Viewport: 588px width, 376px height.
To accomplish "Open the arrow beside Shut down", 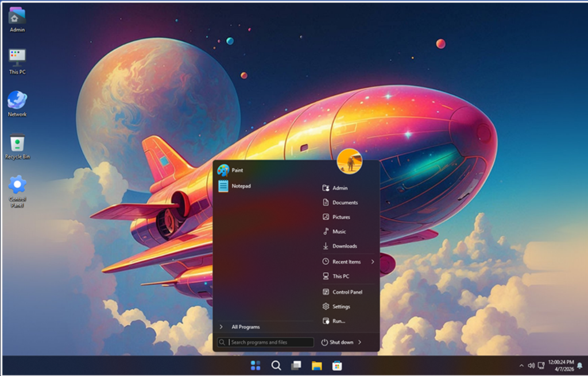I will (360, 342).
